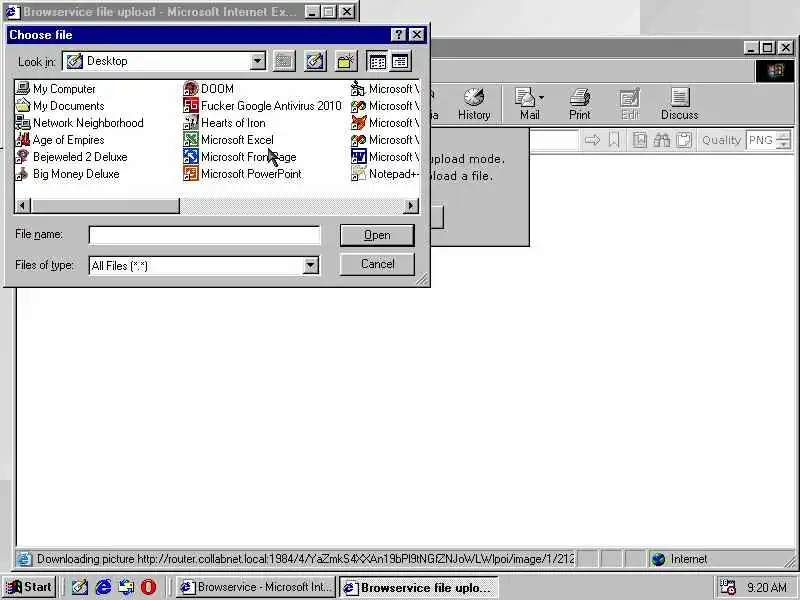The width and height of the screenshot is (800, 600).
Task: Launch Internet Explorer from quick launch
Action: coord(103,587)
